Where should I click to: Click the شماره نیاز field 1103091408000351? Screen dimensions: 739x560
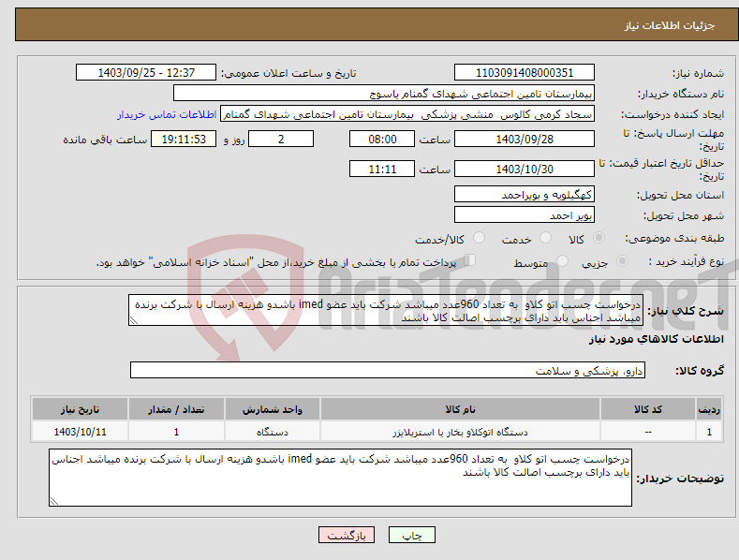pyautogui.click(x=525, y=73)
